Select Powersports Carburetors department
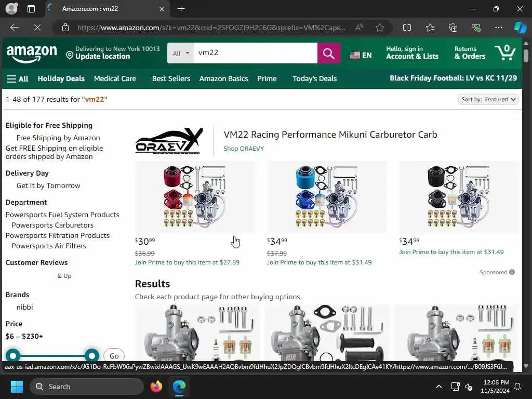Screen dimensions: 532x399 [x=52, y=225]
